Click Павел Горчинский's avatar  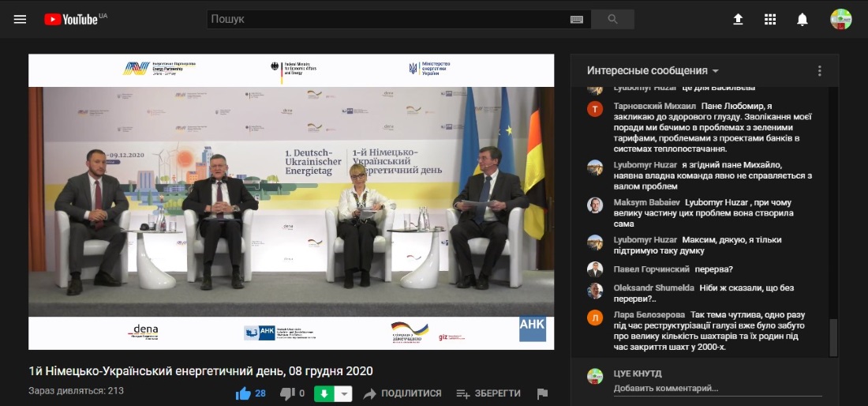(595, 269)
